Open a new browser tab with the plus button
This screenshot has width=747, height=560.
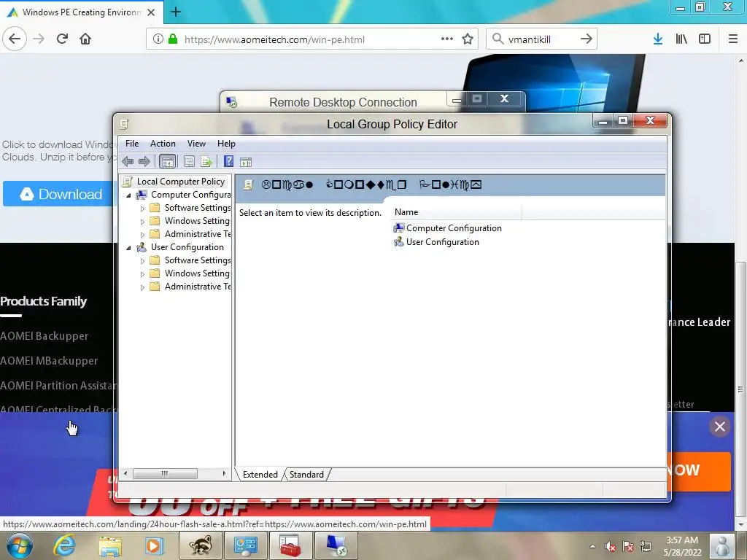[x=175, y=12]
